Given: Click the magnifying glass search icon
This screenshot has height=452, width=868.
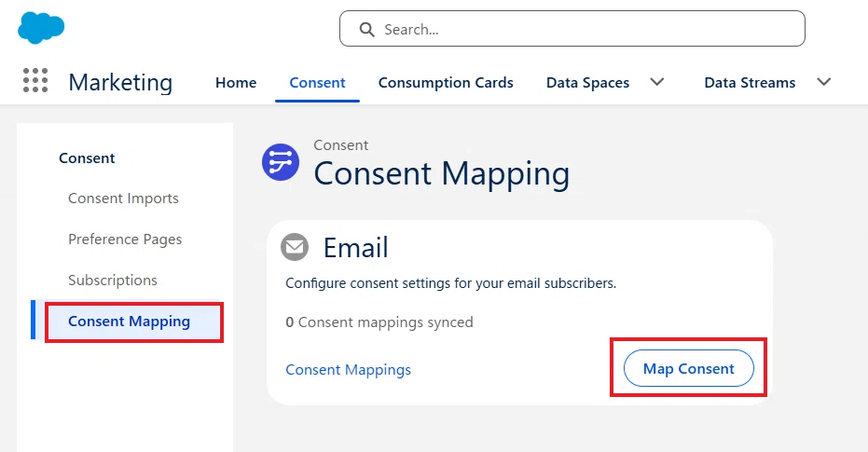Looking at the screenshot, I should point(366,29).
